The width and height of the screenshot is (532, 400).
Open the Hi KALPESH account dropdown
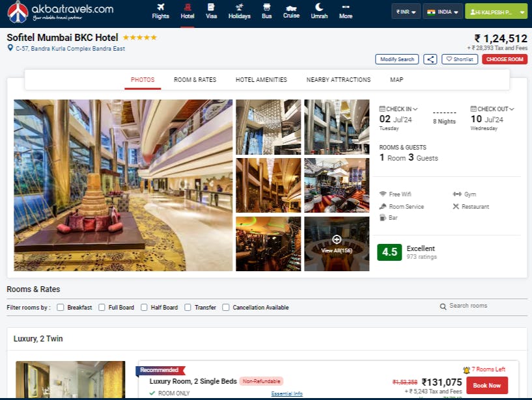(x=496, y=12)
